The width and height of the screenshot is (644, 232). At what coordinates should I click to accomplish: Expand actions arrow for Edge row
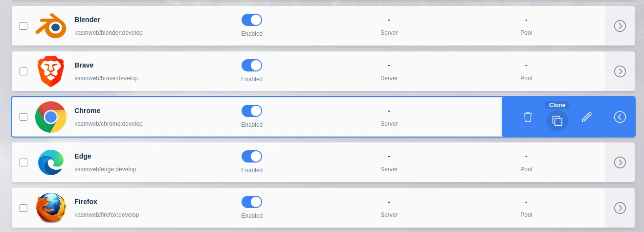[x=620, y=162]
